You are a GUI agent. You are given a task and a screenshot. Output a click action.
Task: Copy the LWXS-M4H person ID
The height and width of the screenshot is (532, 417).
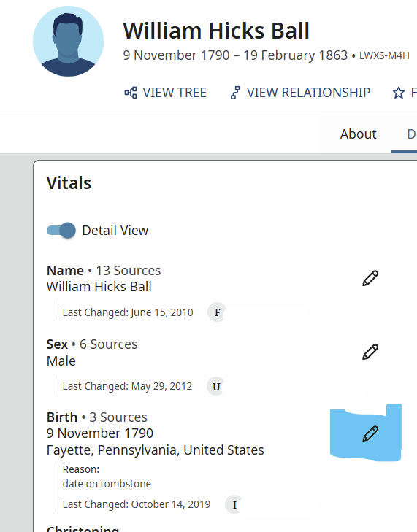[384, 55]
